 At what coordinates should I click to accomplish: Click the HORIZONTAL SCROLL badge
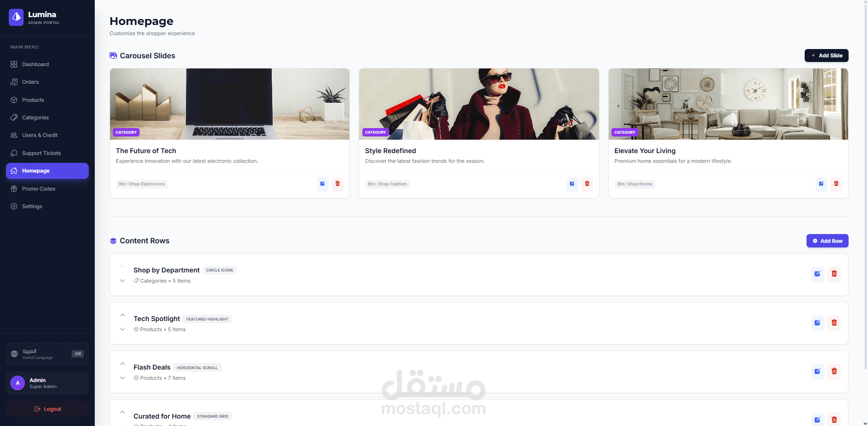point(197,368)
